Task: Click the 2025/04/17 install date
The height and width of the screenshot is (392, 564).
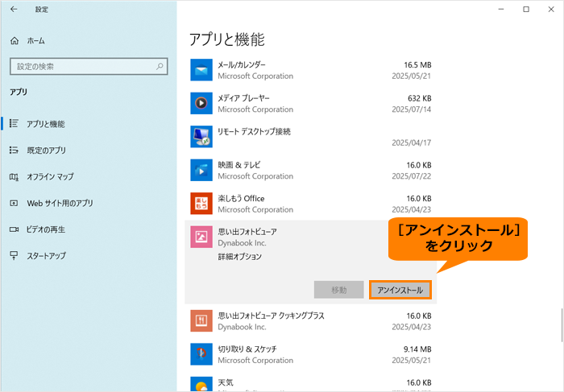Action: [411, 142]
